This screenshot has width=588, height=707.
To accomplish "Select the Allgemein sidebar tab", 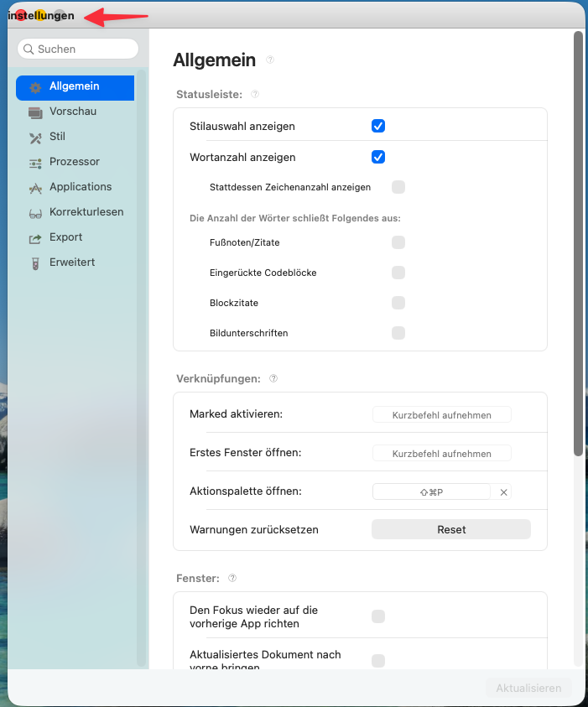I will (x=75, y=87).
